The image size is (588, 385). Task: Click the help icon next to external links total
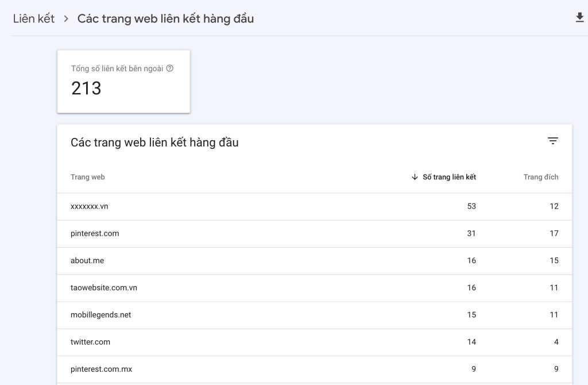click(169, 68)
